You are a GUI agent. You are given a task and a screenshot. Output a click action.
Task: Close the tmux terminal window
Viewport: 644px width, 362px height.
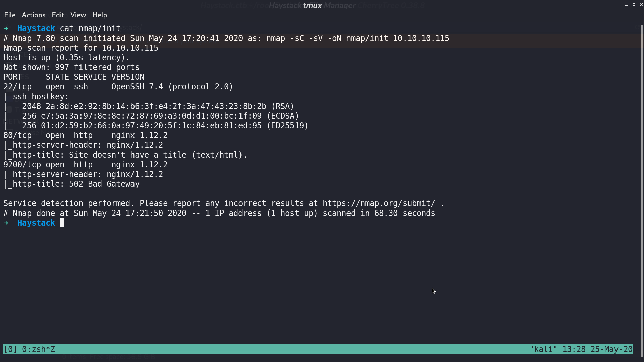(x=641, y=5)
